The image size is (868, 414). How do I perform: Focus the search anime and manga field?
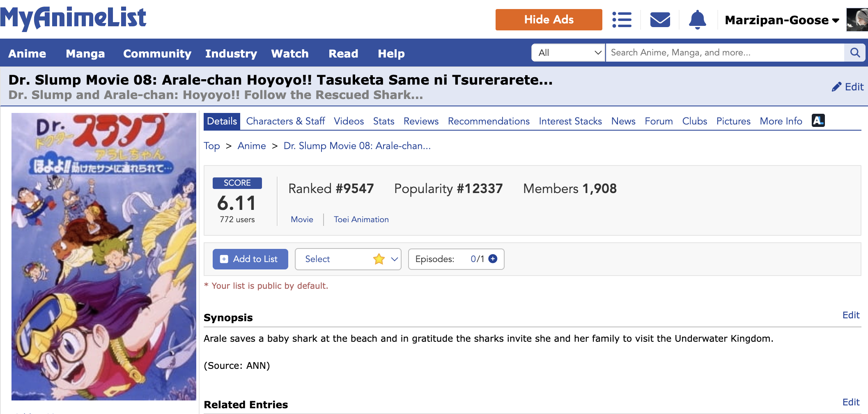click(x=725, y=53)
